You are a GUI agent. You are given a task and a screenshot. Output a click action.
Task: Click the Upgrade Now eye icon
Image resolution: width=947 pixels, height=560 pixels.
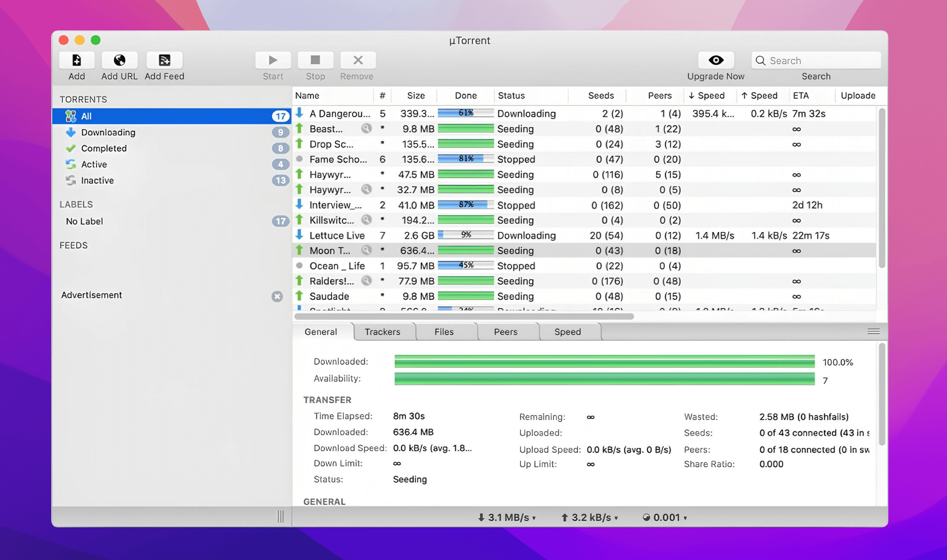716,60
